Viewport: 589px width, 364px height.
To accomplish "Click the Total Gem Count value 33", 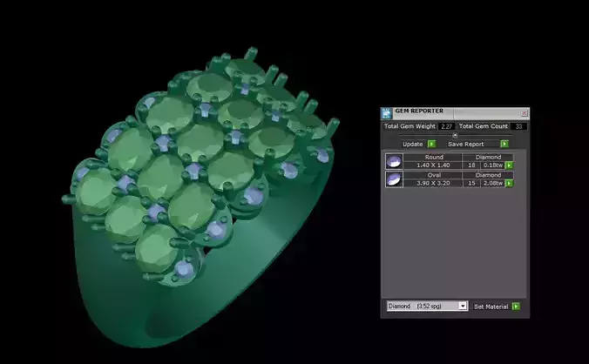I will (518, 126).
